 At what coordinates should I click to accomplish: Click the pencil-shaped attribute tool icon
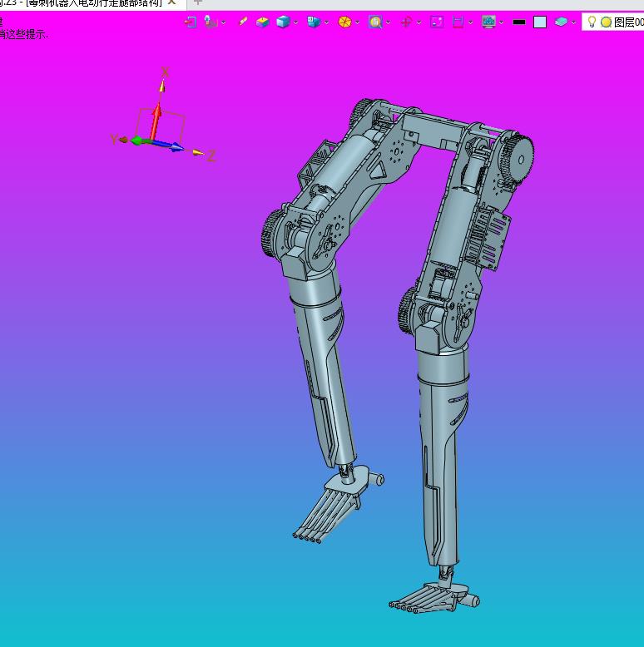243,22
